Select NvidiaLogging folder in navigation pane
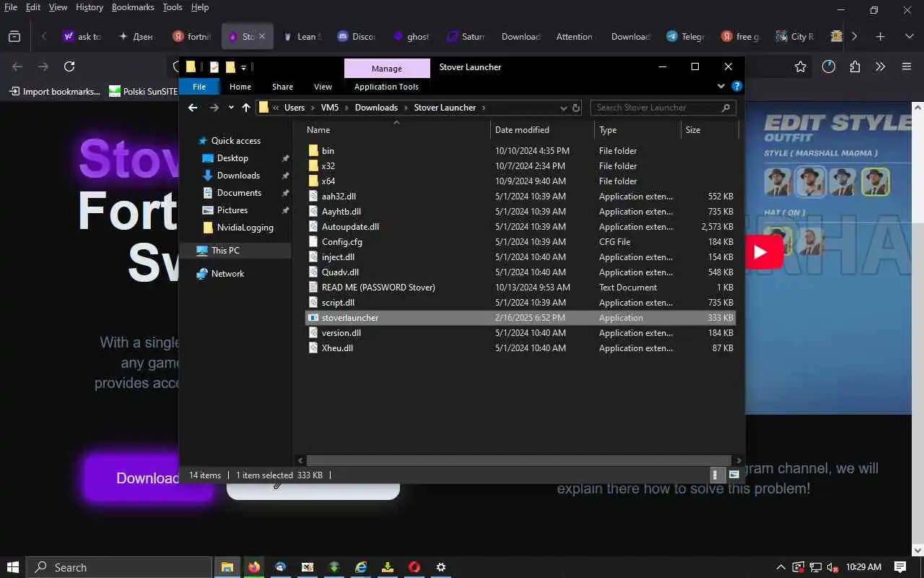The width and height of the screenshot is (924, 578). [x=245, y=228]
